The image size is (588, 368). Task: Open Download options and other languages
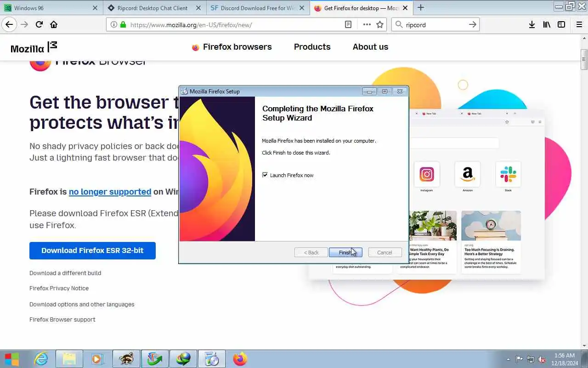pyautogui.click(x=82, y=305)
